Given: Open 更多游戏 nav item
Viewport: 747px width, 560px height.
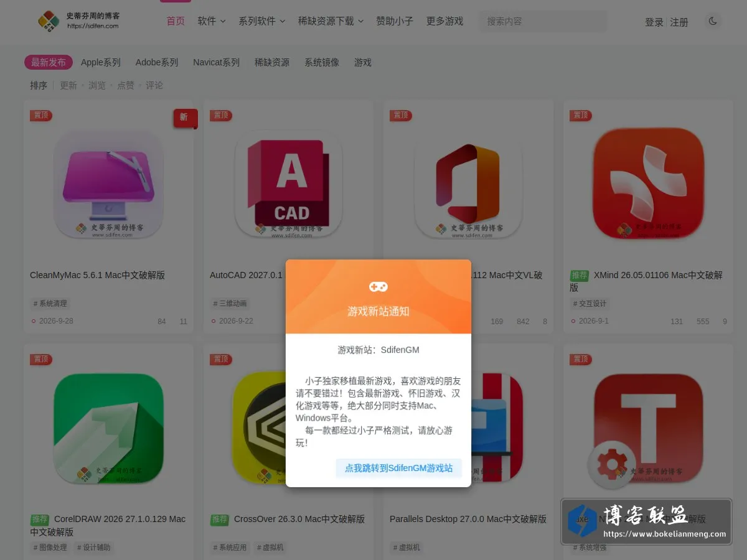Looking at the screenshot, I should [444, 21].
